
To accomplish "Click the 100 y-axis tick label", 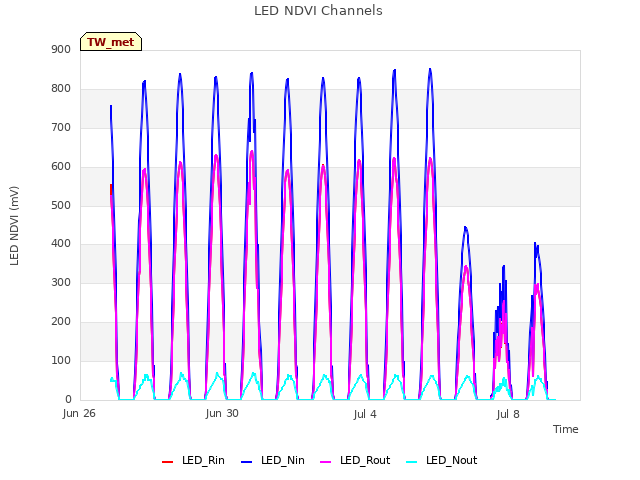I will click(61, 360).
